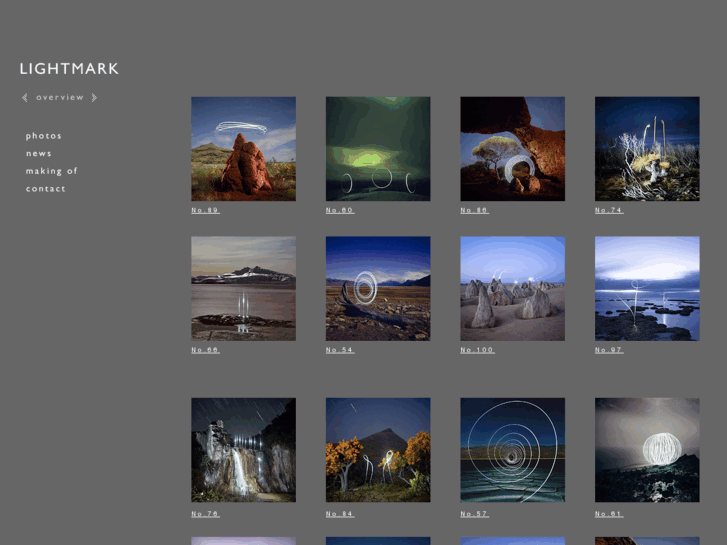Open the mountain lake reflection thumbnail
Image resolution: width=727 pixels, height=545 pixels.
tap(243, 289)
